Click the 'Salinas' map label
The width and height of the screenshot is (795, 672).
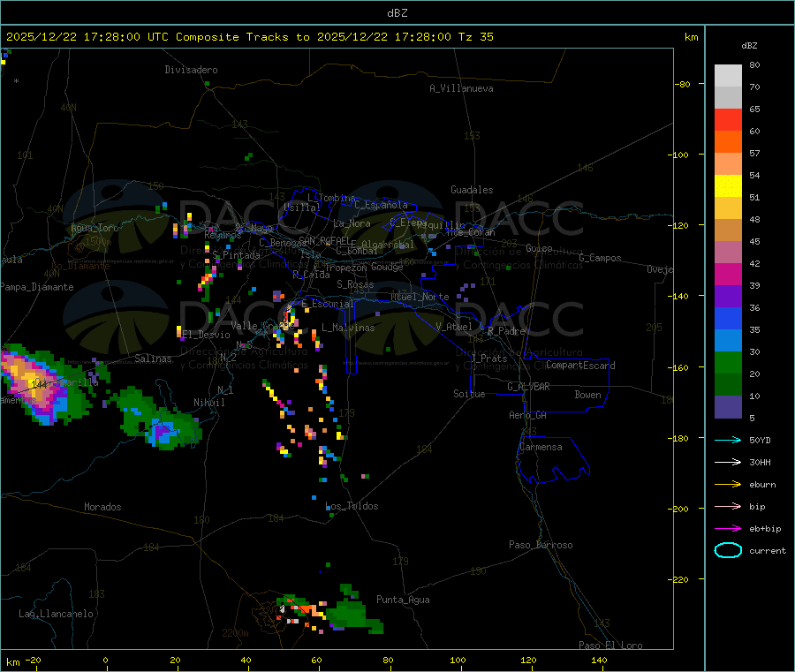point(153,359)
